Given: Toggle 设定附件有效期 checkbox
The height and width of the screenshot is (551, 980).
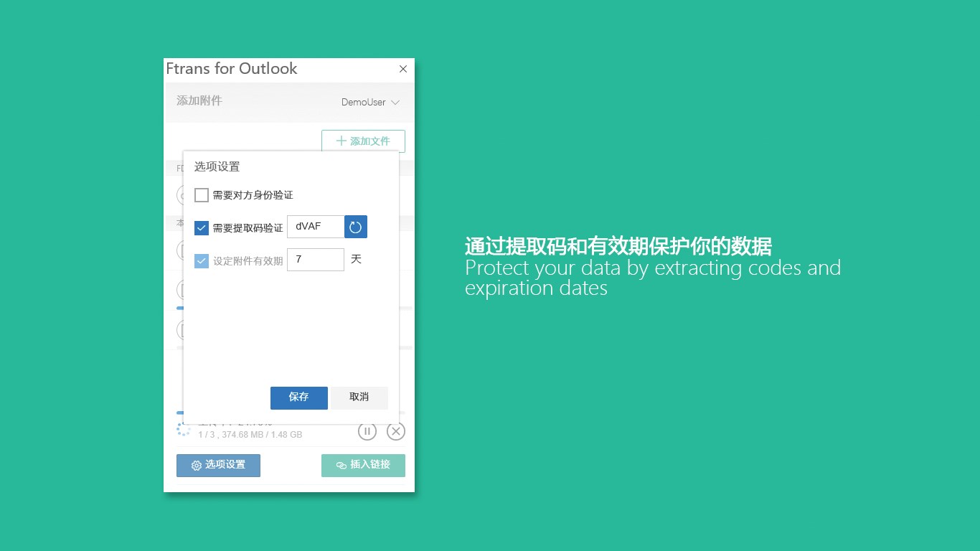Looking at the screenshot, I should click(202, 261).
